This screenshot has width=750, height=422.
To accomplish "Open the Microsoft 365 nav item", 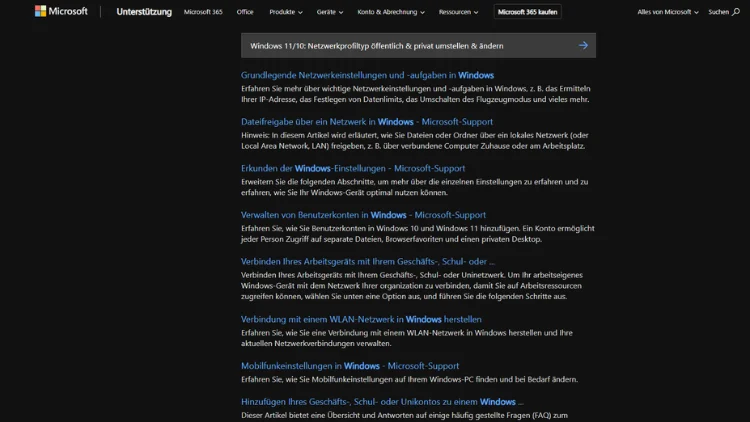I will 203,12.
